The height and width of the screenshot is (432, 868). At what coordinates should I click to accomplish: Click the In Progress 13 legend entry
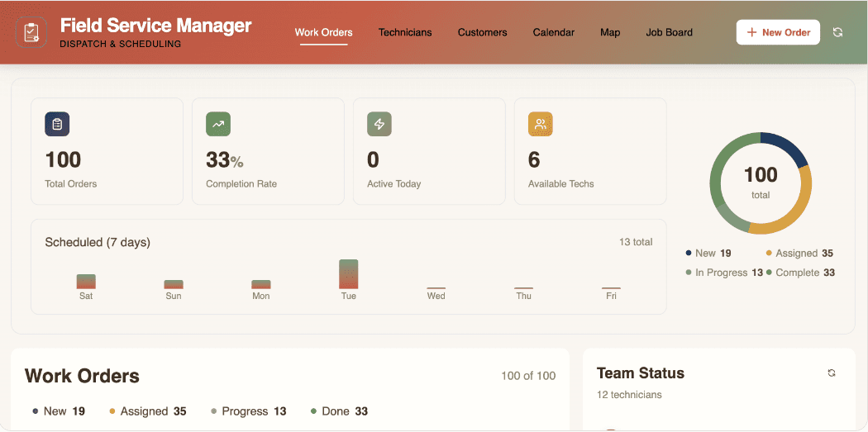(x=724, y=273)
